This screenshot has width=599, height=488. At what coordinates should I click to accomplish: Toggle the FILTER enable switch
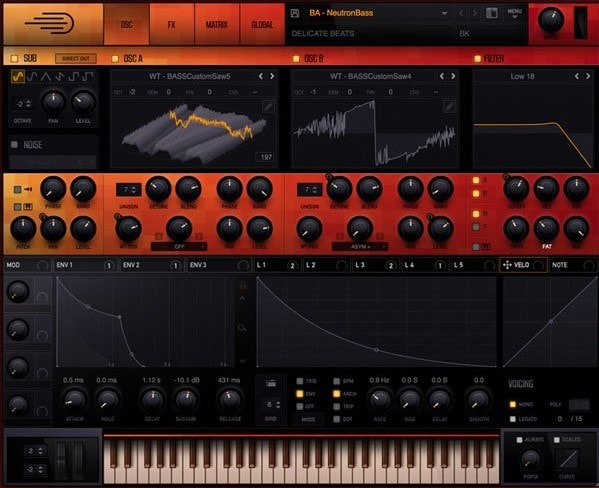(x=477, y=58)
